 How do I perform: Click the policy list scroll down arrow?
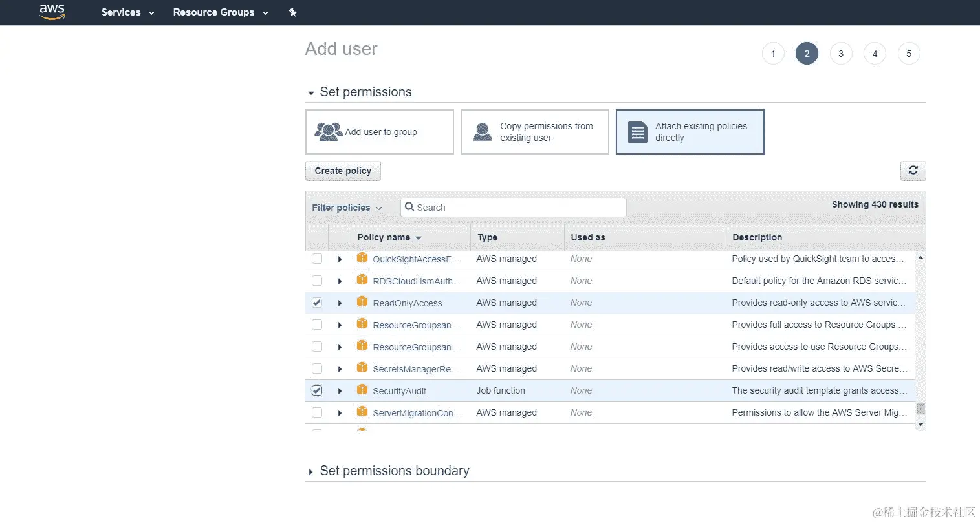point(920,425)
